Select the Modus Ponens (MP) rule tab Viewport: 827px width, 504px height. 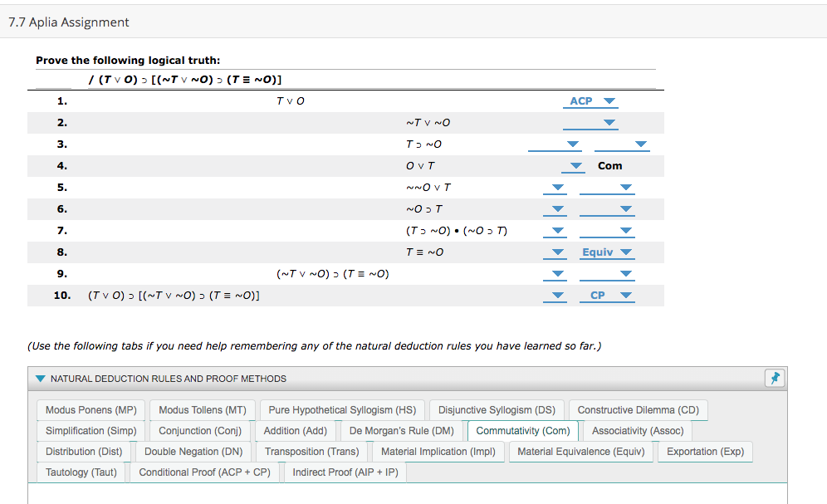tap(90, 409)
